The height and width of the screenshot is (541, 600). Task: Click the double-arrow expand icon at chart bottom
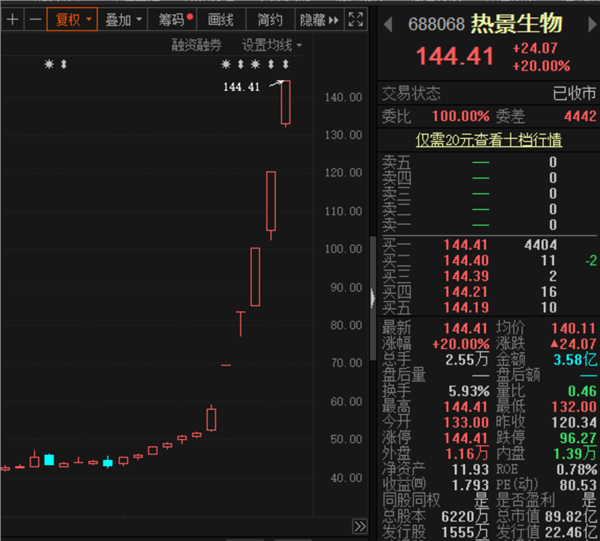point(360,526)
